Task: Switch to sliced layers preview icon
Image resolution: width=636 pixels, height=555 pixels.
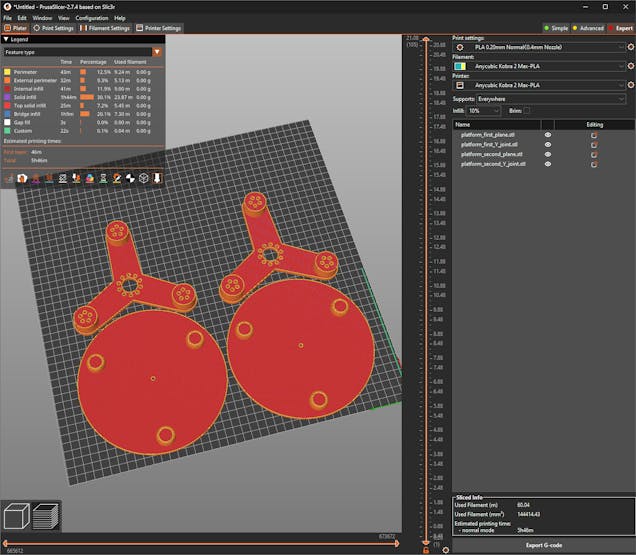Action: [45, 517]
